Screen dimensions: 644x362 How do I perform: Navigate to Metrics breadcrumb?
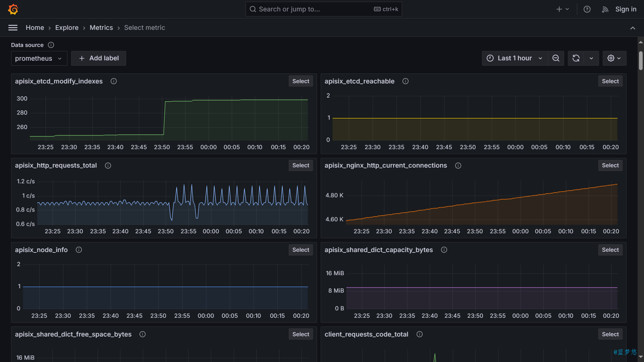tap(101, 28)
